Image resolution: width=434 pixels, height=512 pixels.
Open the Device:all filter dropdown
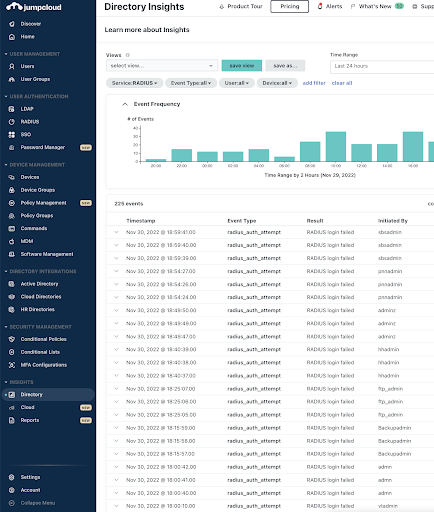pos(277,83)
